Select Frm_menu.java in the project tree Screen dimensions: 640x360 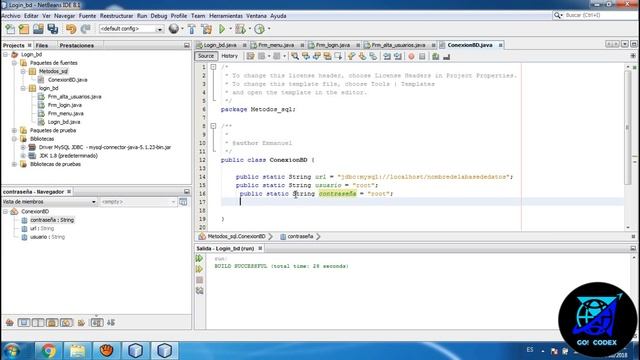coord(65,113)
